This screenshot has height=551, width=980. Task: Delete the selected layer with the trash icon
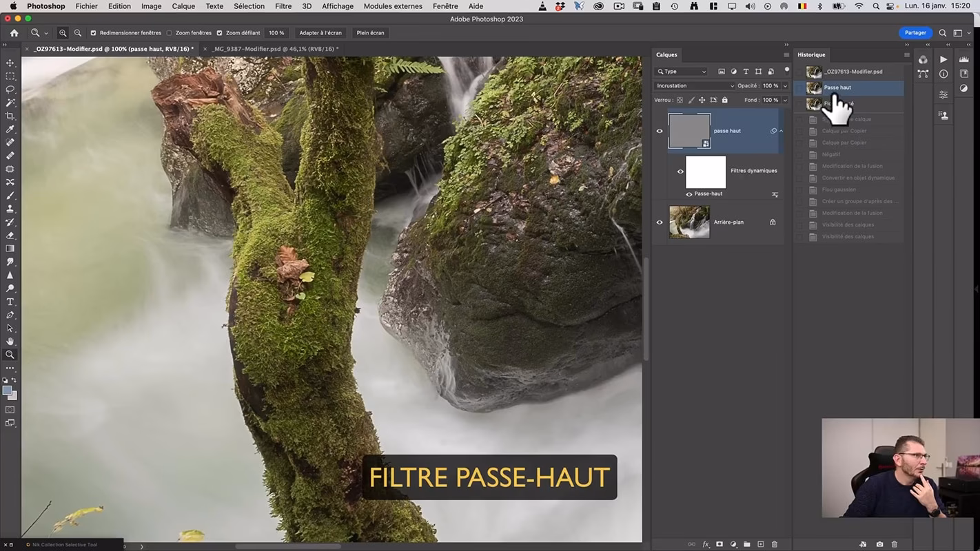coord(775,544)
